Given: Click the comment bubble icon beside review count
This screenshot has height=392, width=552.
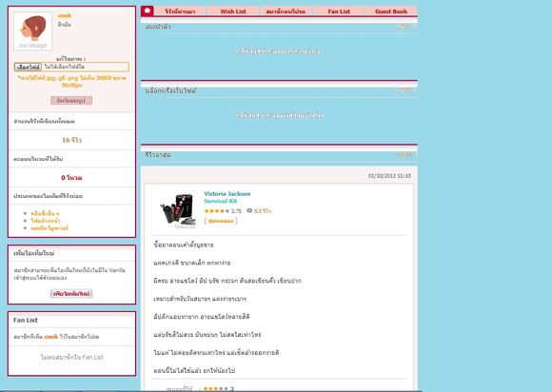Looking at the screenshot, I should tap(249, 211).
